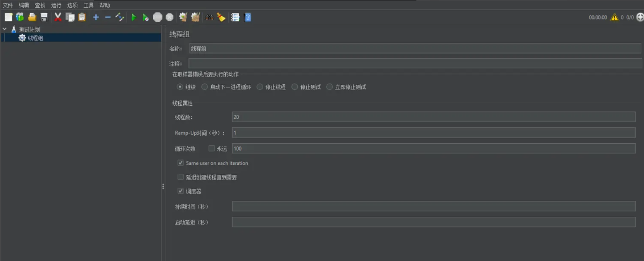Click the flask icon of 测试计划

click(14, 29)
